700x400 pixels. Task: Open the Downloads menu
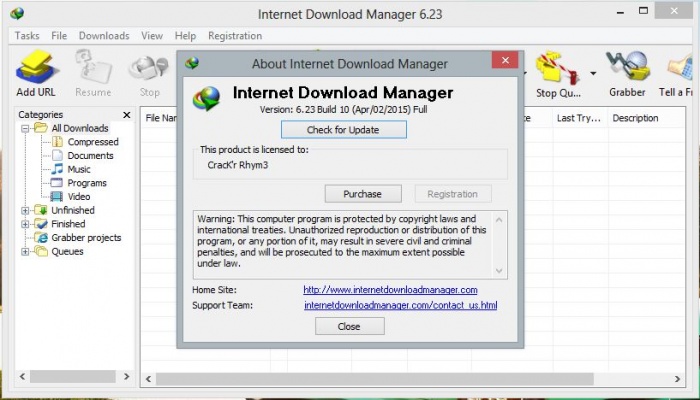pos(104,36)
